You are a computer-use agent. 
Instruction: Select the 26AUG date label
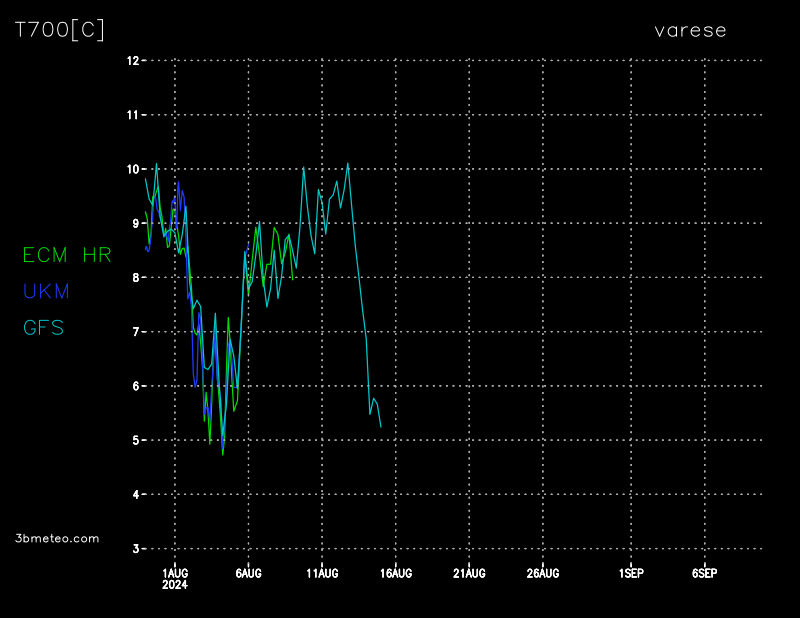542,573
